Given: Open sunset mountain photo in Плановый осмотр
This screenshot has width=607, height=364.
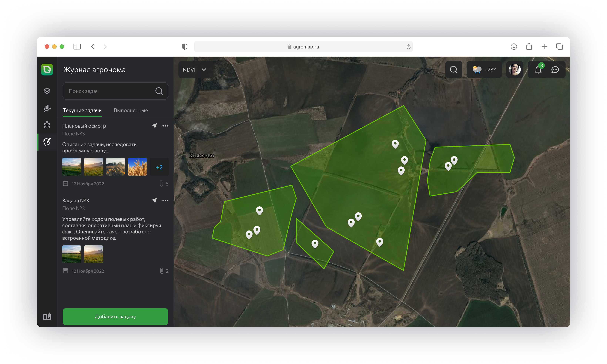Looking at the screenshot, I should pyautogui.click(x=93, y=167).
